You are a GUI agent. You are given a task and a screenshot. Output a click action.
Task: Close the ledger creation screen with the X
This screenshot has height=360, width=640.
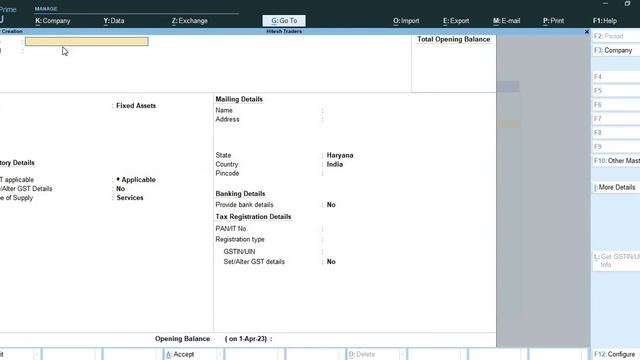tap(587, 31)
